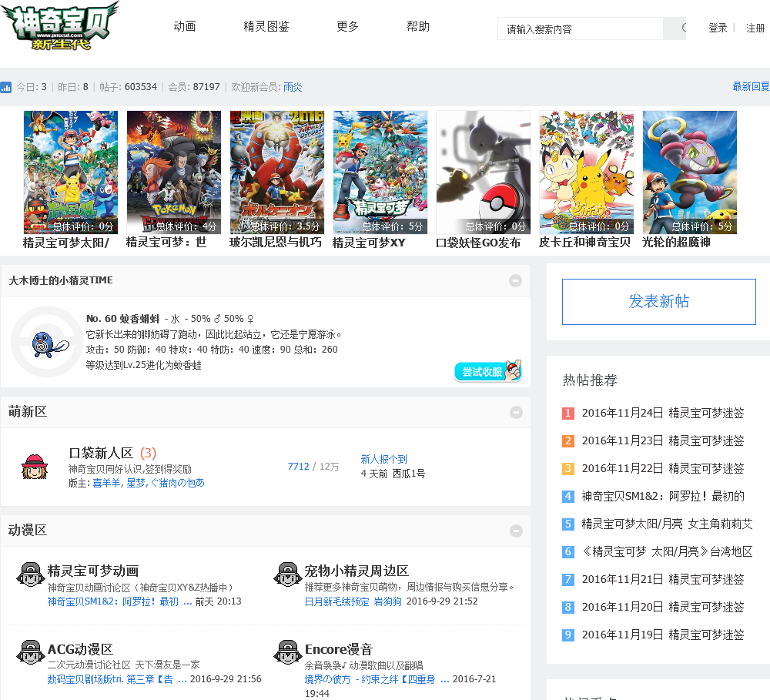Click the number 4 rank badge in 热帖推荐
Screen dimensions: 770x700
pyautogui.click(x=568, y=496)
